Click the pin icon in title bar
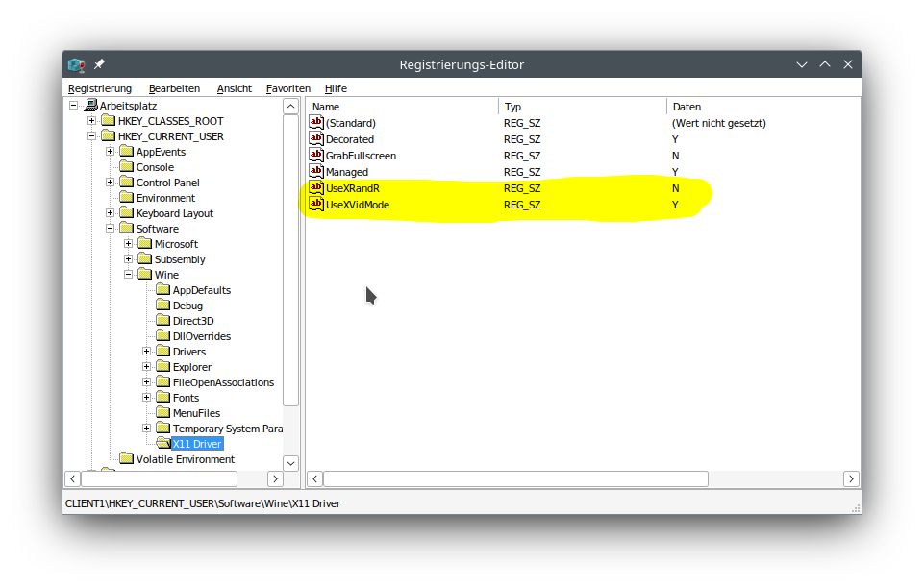Viewport: 924px width, 588px height. click(99, 64)
